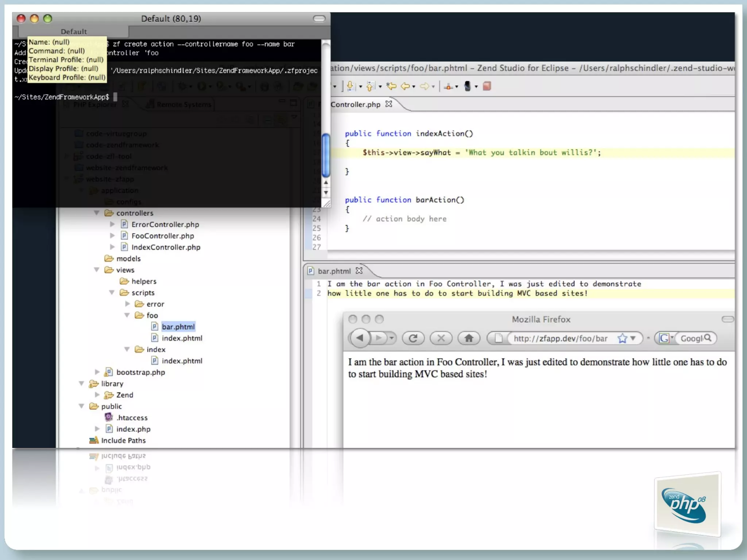Viewport: 747px width, 560px height.
Task: Close the bar.phtml editor tab
Action: [359, 271]
